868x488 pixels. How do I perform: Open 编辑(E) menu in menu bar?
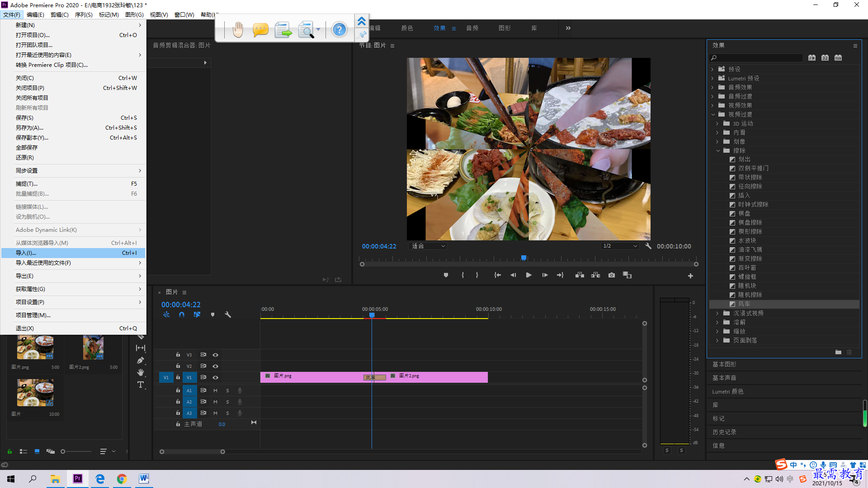click(35, 14)
